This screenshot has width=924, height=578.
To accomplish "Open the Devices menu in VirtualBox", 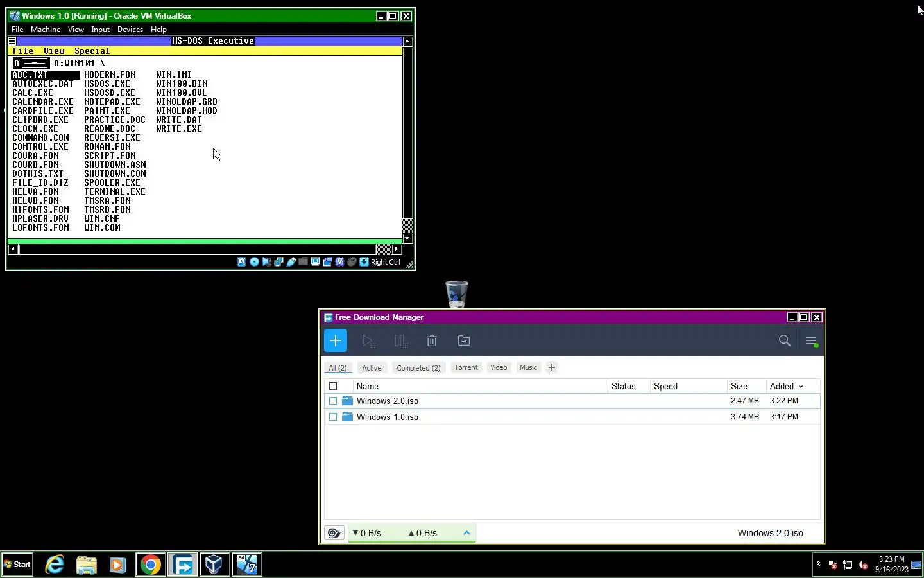I will tap(130, 30).
